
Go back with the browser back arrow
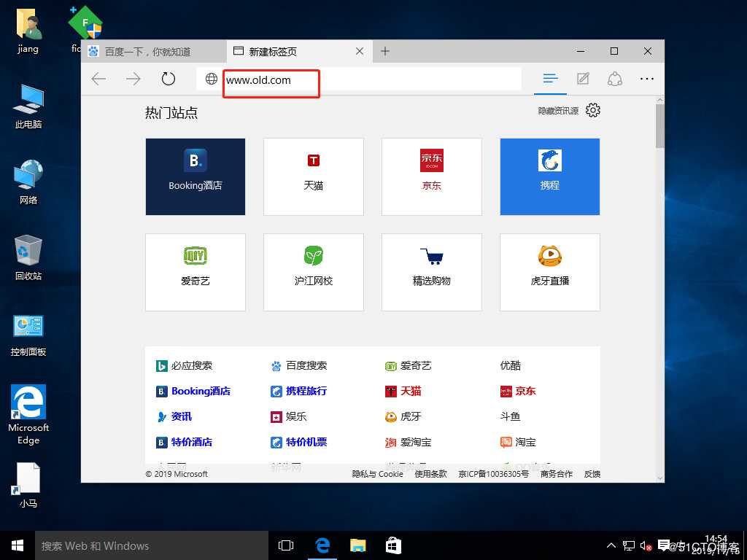point(98,79)
